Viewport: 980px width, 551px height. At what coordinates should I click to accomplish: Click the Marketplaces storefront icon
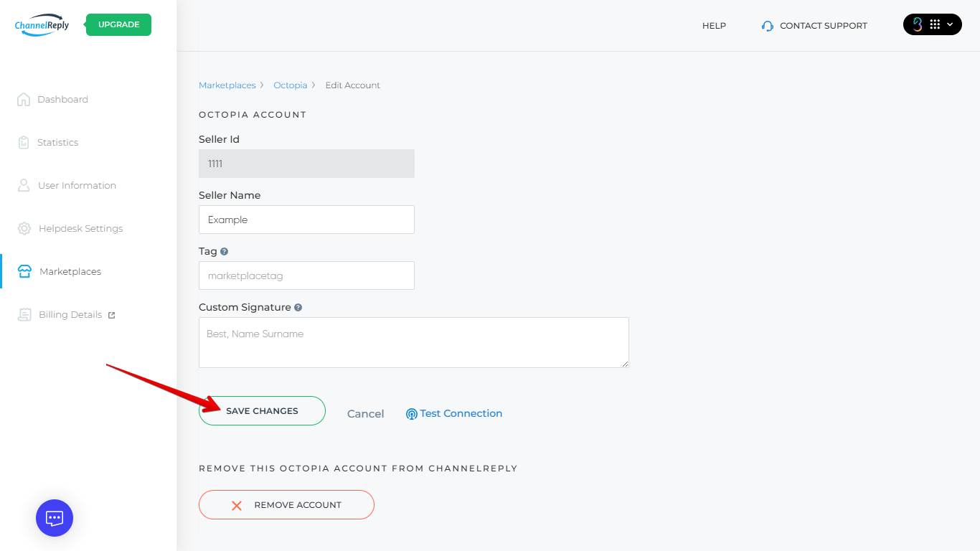coord(24,271)
